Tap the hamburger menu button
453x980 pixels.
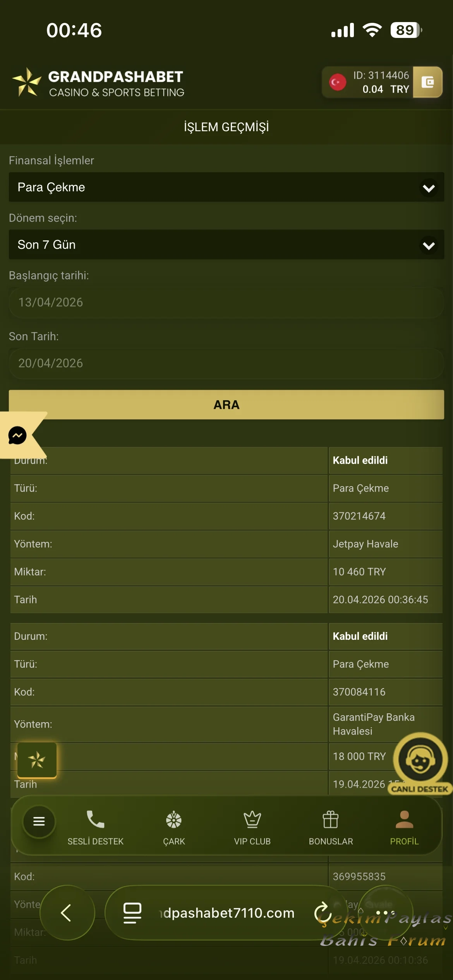39,821
